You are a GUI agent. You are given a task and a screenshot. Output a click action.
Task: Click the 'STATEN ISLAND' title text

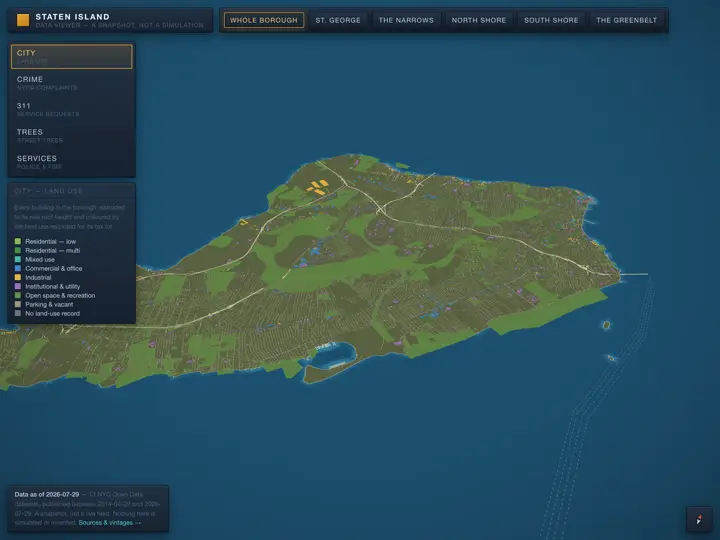pos(73,17)
